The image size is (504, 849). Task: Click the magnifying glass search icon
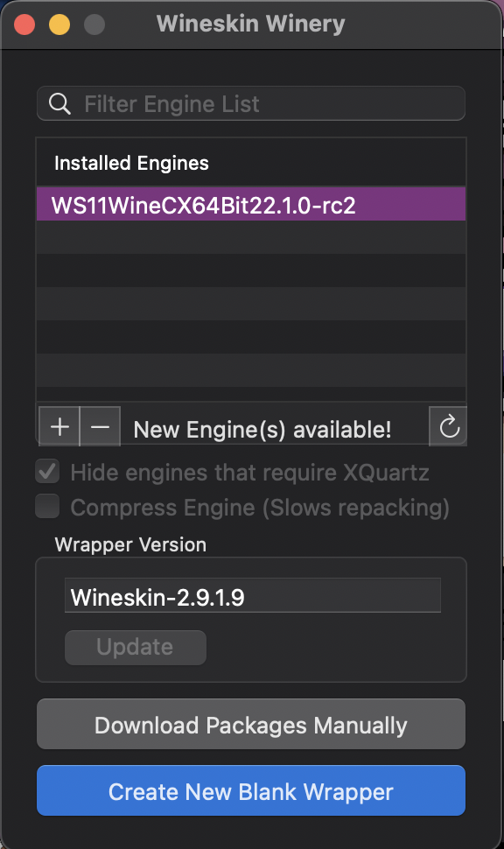tap(59, 103)
